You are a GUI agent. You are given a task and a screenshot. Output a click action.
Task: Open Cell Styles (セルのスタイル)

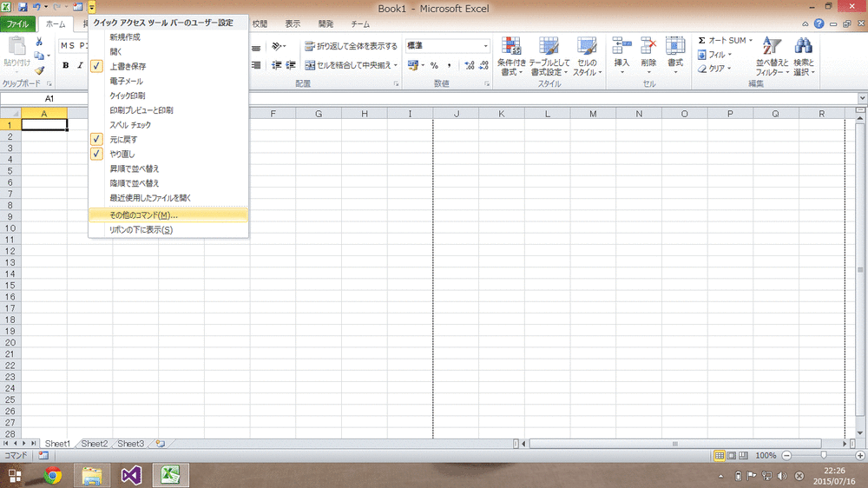point(587,56)
